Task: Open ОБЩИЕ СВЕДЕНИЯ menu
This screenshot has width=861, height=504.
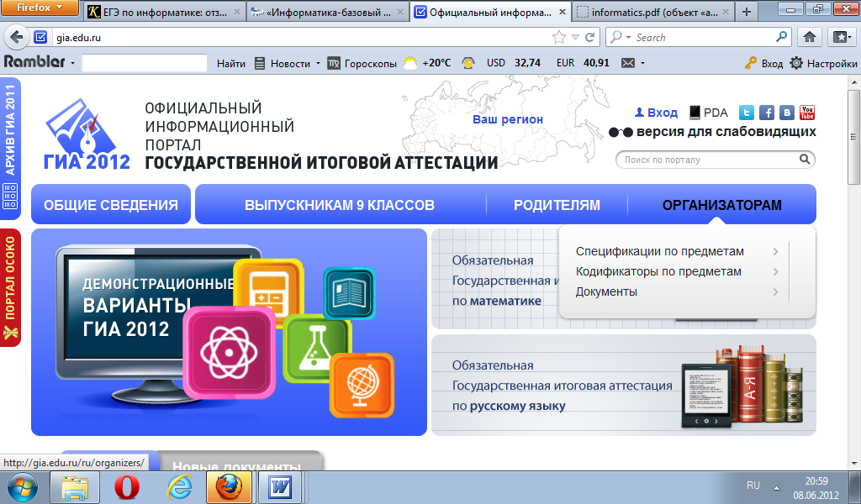Action: coord(111,205)
